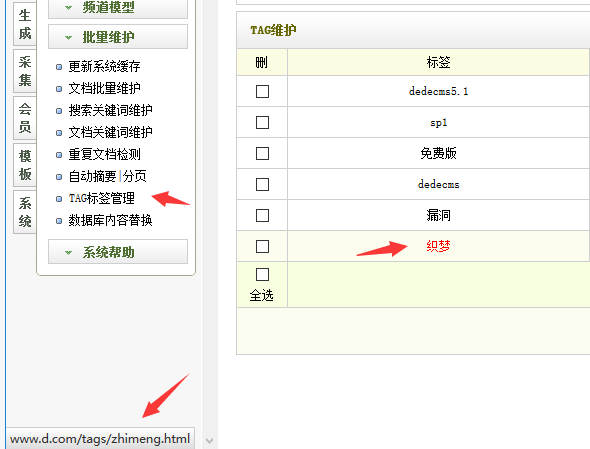Click green arrow icon on 系统帮助 header

(x=68, y=253)
